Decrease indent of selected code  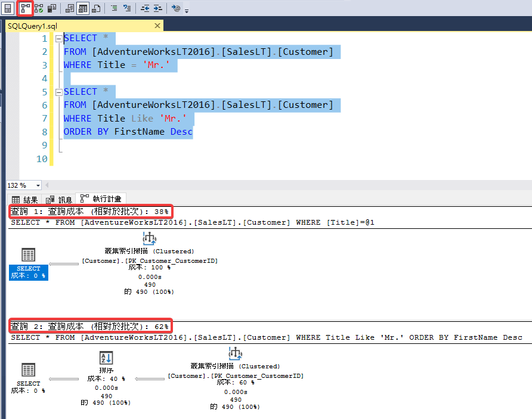[145, 8]
